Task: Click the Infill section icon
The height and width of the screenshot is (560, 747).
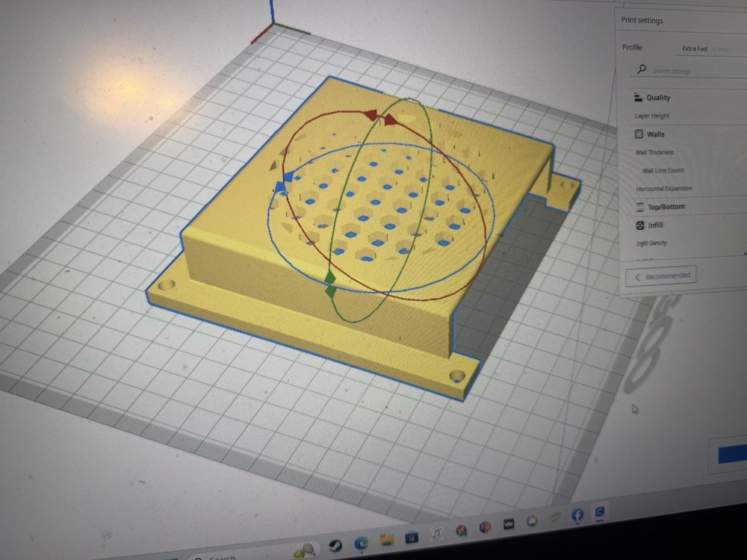Action: point(640,225)
